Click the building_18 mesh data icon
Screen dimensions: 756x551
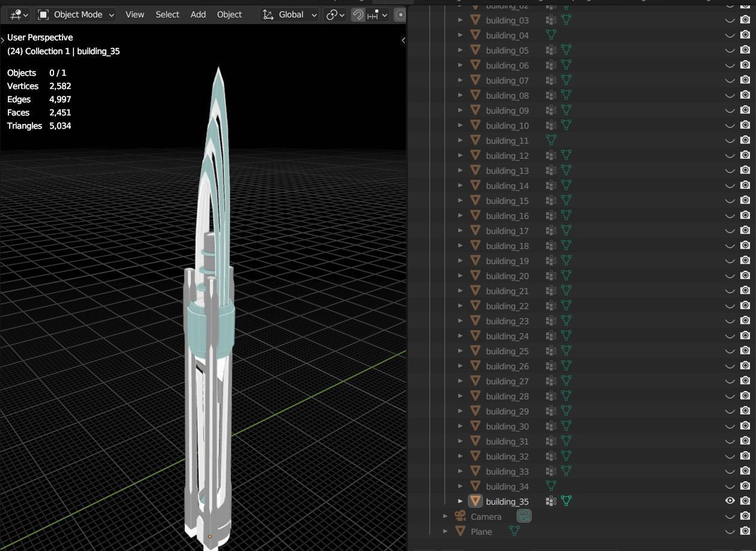point(566,245)
